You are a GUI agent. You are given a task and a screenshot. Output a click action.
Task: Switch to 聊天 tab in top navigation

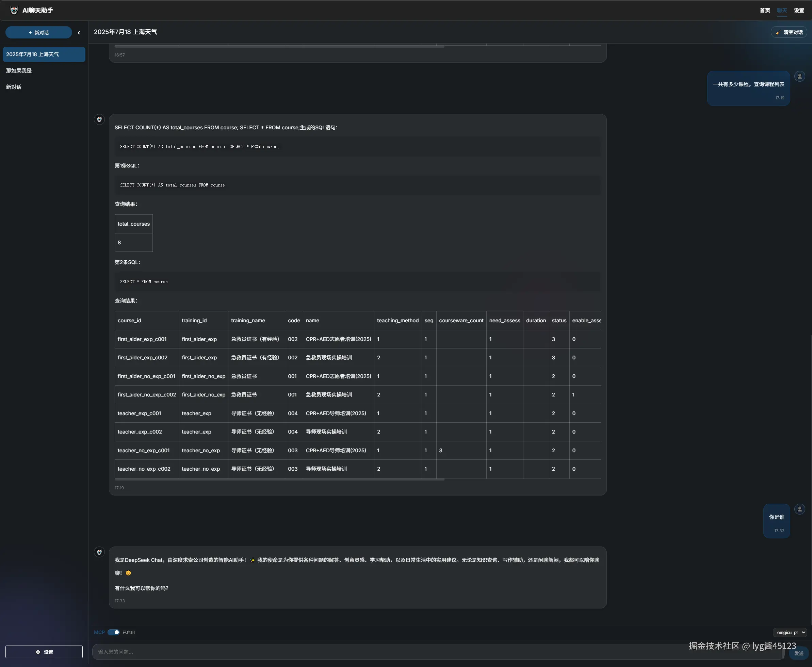click(x=782, y=10)
